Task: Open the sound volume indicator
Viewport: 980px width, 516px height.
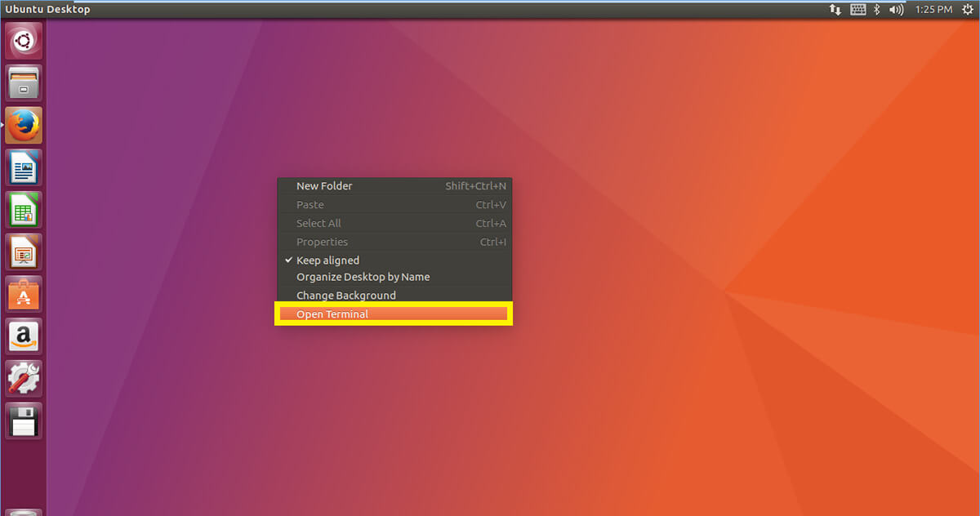Action: pyautogui.click(x=897, y=9)
